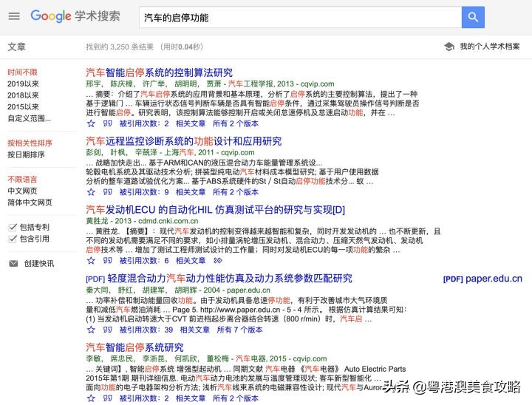Click author 黄胜龙 link
The width and height of the screenshot is (532, 405).
pos(97,221)
